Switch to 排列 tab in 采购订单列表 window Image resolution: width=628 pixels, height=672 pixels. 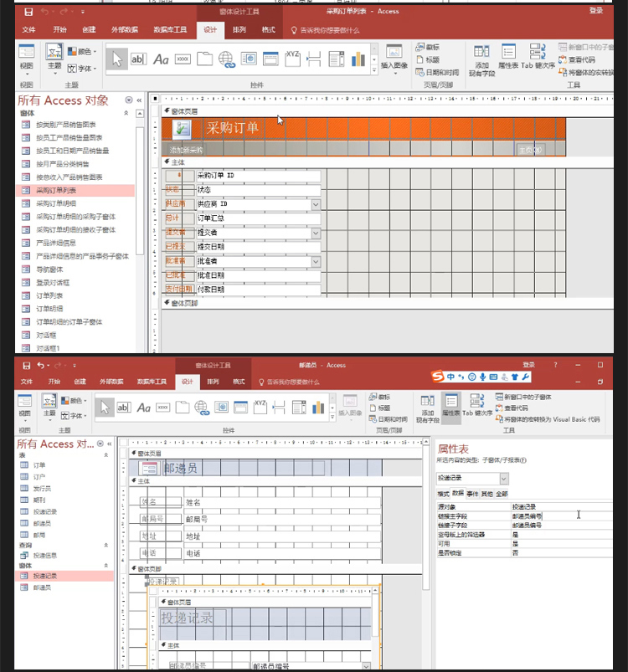coord(239,29)
